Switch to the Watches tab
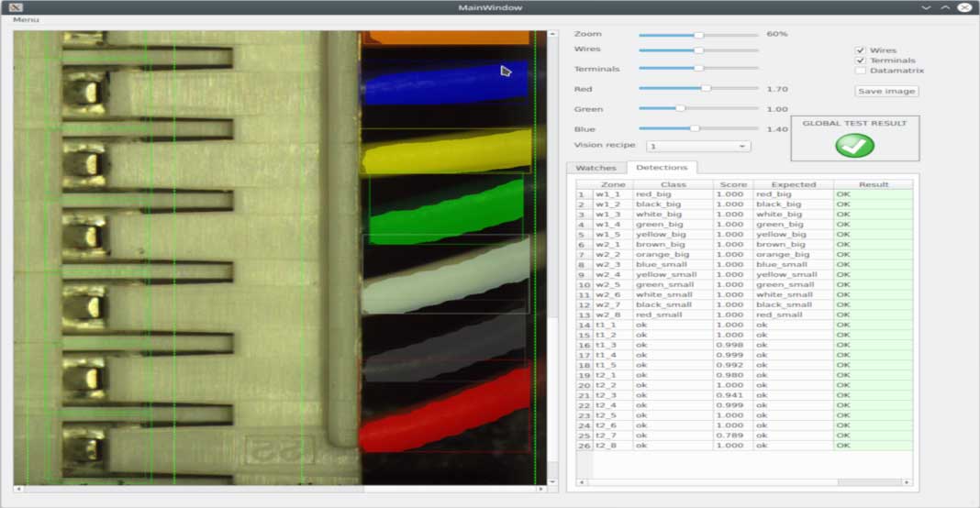The height and width of the screenshot is (508, 980). [x=596, y=168]
